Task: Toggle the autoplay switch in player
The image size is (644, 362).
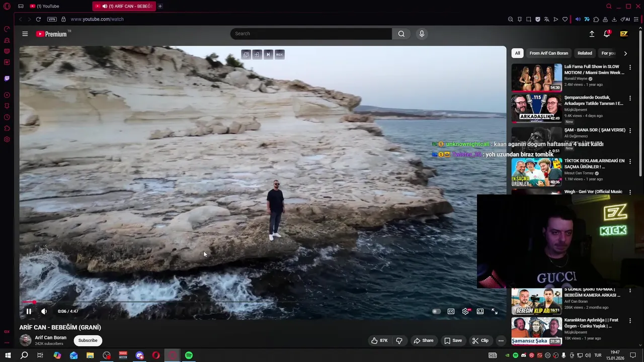Action: 436,311
